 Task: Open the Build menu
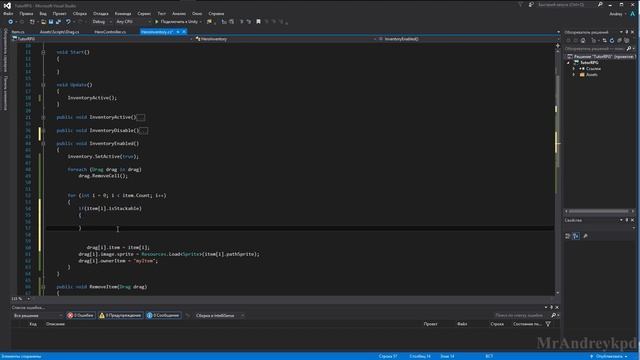click(x=80, y=13)
